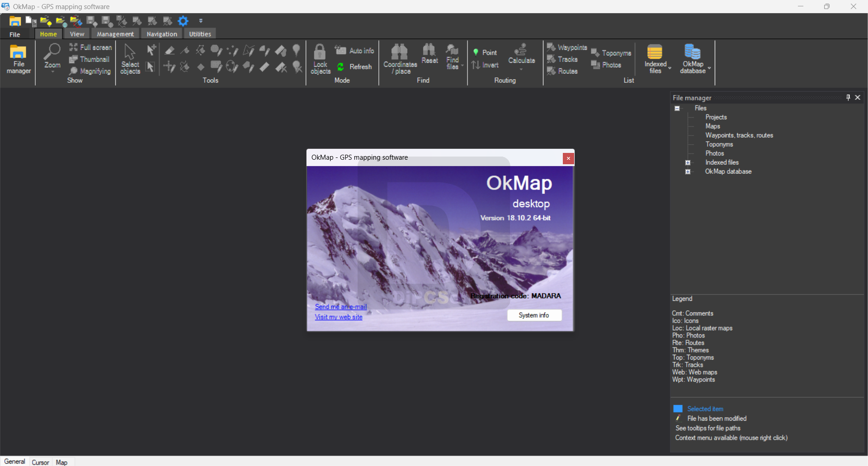Collapse the Files tree node
Image resolution: width=868 pixels, height=466 pixels.
pyautogui.click(x=677, y=109)
